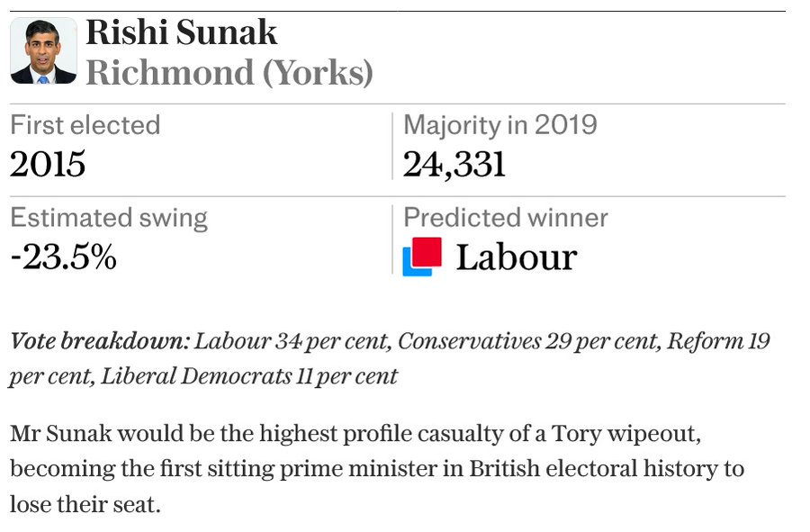Image resolution: width=810 pixels, height=532 pixels.
Task: Click the Labour predicted winner text
Action: point(516,257)
